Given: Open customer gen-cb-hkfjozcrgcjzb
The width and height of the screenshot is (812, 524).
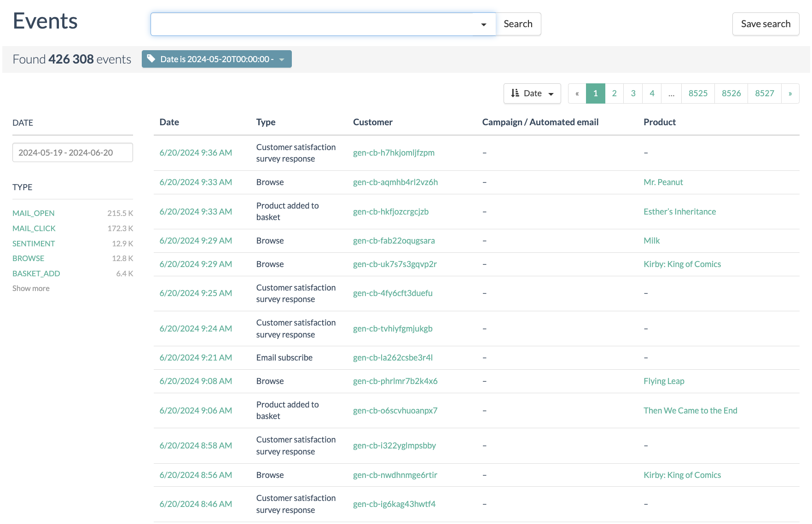Looking at the screenshot, I should pos(391,212).
